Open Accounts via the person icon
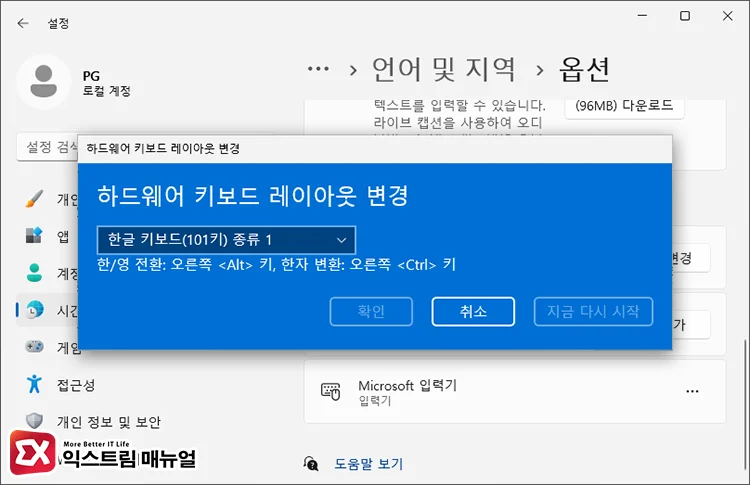The height and width of the screenshot is (485, 750). coord(34,273)
